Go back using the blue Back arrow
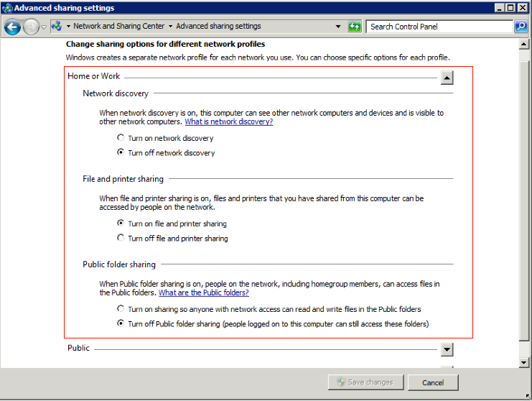This screenshot has height=401, width=532. (x=12, y=27)
